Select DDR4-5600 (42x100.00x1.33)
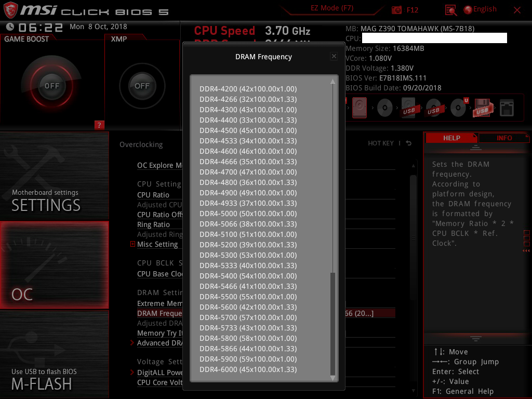The image size is (532, 399). coord(248,308)
